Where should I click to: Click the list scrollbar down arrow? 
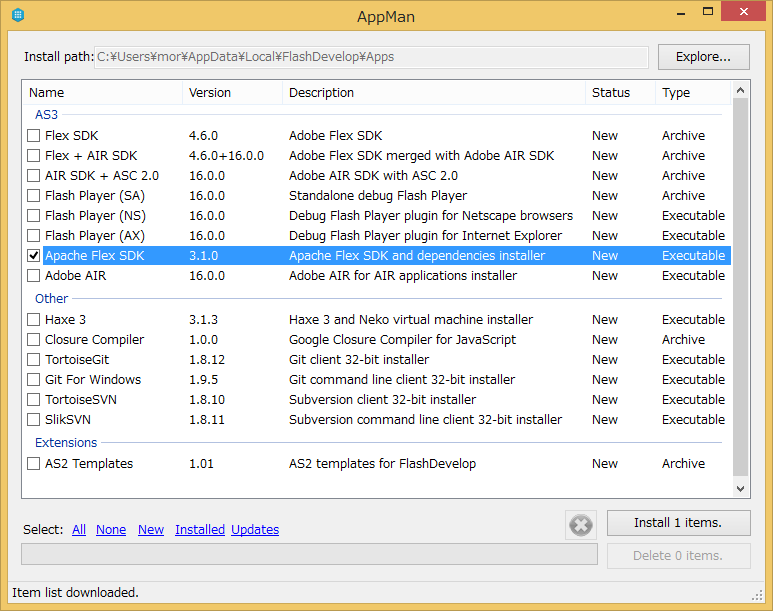[x=740, y=489]
